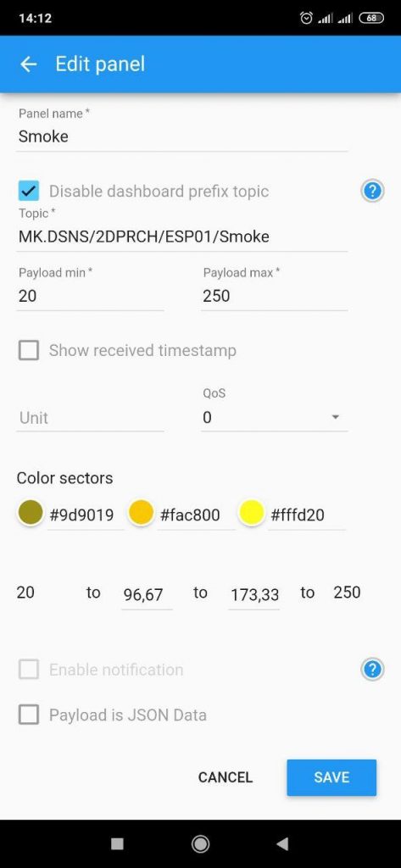This screenshot has width=401, height=868.
Task: Tap Android home navigation button
Action: (x=200, y=843)
